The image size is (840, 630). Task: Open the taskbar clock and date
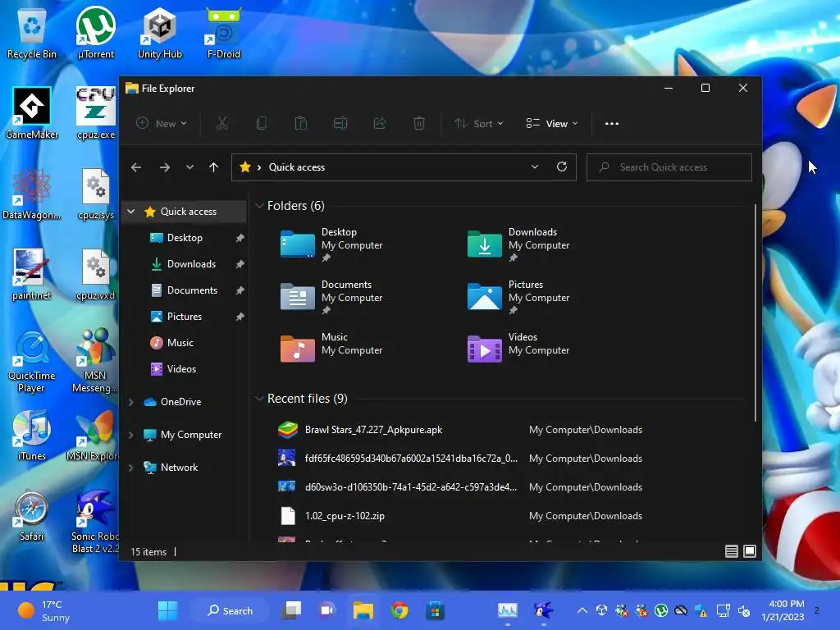(x=783, y=610)
